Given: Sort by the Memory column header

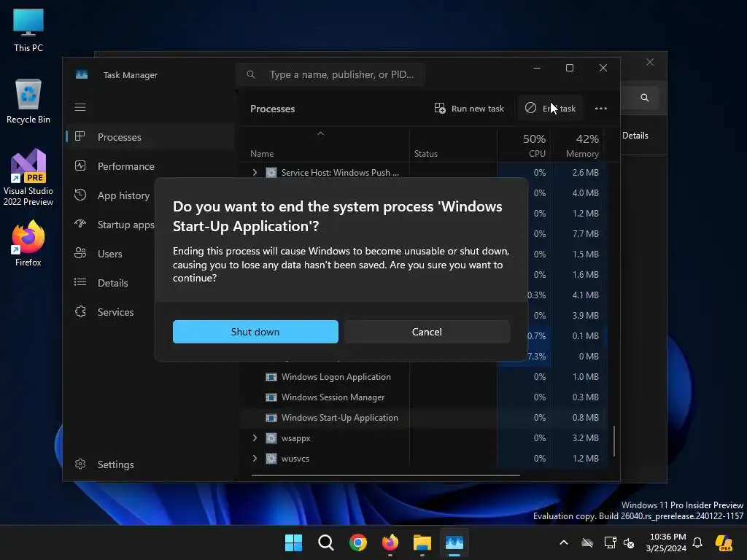Looking at the screenshot, I should 578,145.
